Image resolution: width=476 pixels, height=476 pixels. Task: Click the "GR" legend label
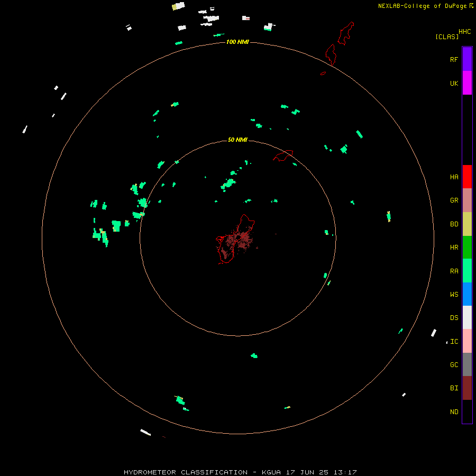coord(454,200)
